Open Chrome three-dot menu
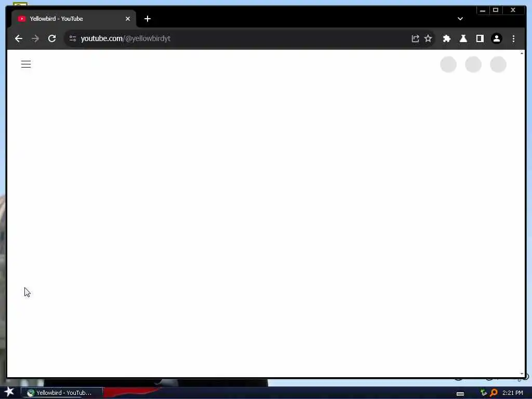The image size is (532, 399). click(513, 38)
